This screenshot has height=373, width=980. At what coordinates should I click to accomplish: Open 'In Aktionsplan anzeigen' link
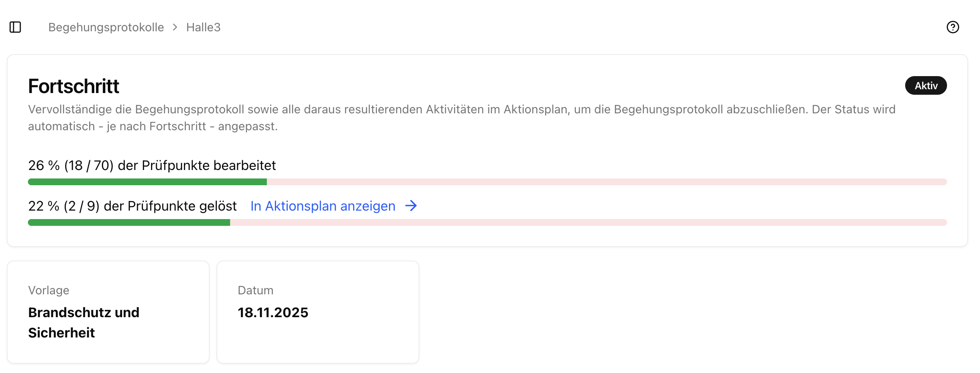(x=323, y=206)
